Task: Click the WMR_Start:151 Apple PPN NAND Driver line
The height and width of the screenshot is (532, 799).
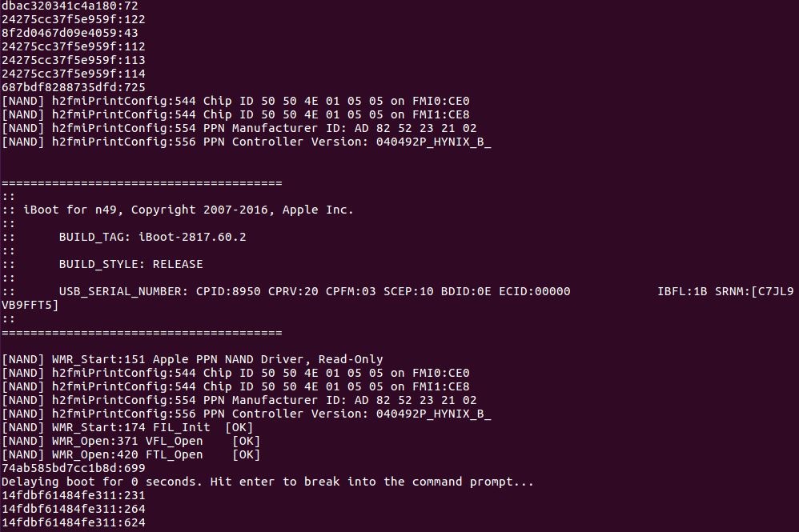Action: click(x=192, y=359)
